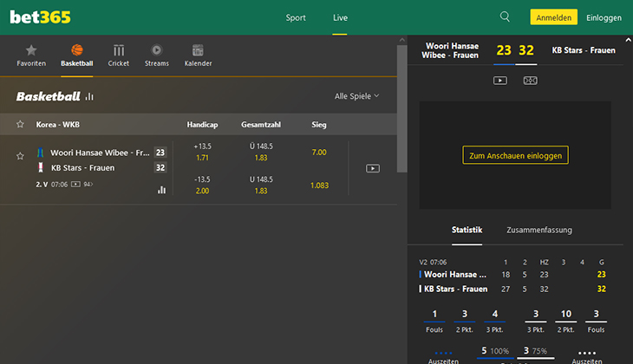The height and width of the screenshot is (364, 633).
Task: Open Woori Hansae Wibee match row name
Action: pos(100,153)
